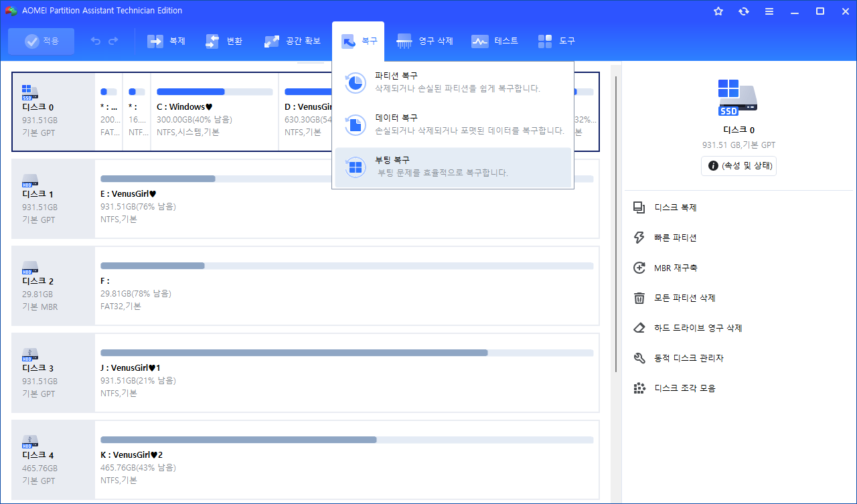This screenshot has height=504, width=857.
Task: Click the refresh icon in title bar
Action: click(x=744, y=11)
